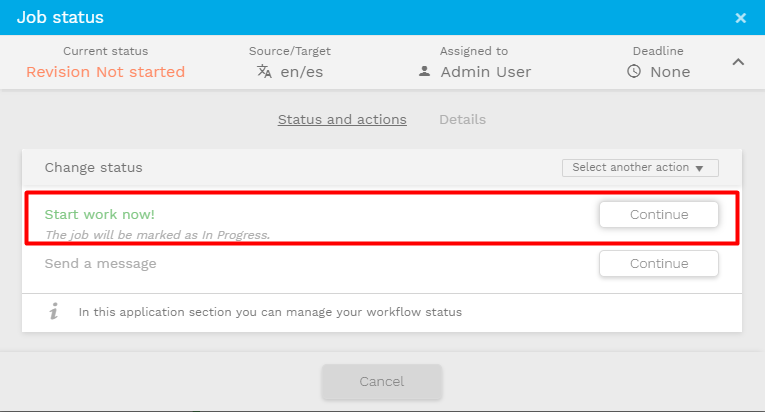
Task: Click the 'Send a message' label
Action: [x=100, y=264]
